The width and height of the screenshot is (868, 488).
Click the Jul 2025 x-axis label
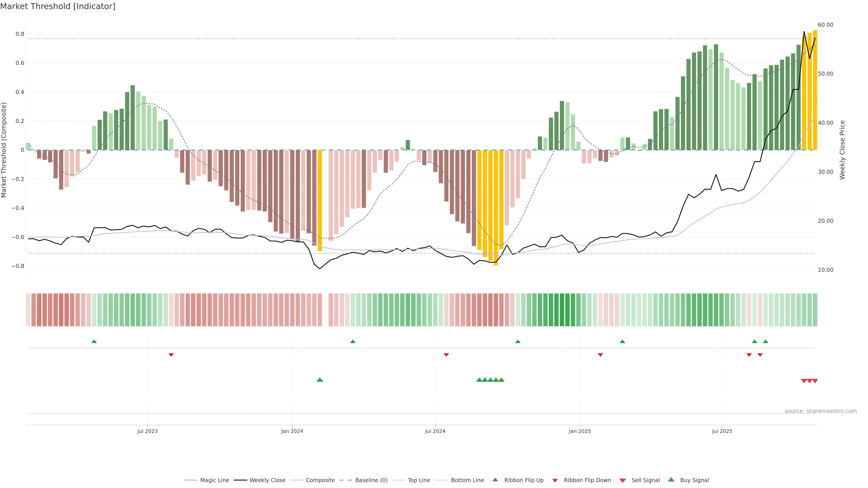(x=722, y=431)
